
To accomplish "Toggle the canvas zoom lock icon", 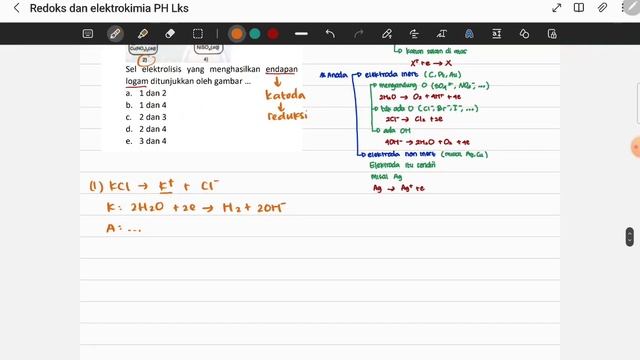I will click(x=552, y=34).
